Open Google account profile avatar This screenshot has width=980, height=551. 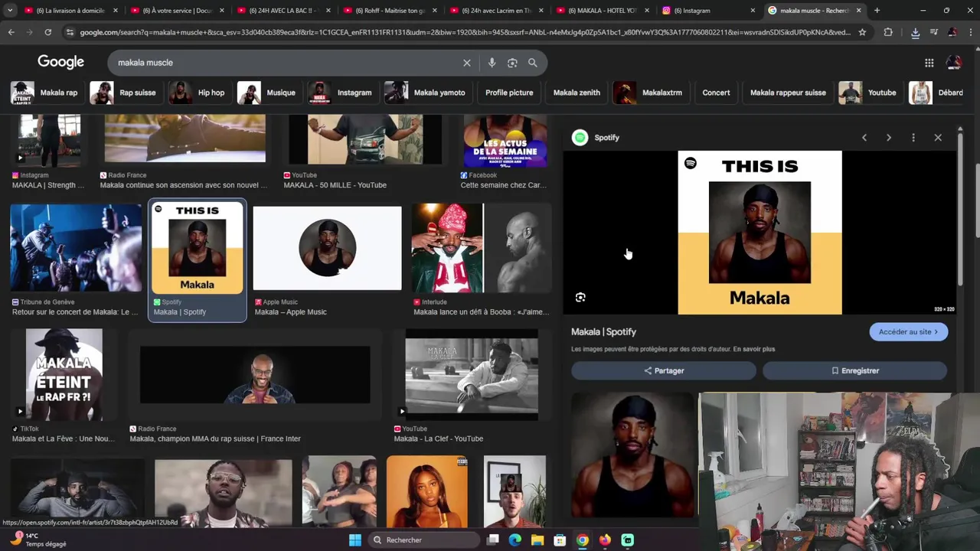pos(954,63)
